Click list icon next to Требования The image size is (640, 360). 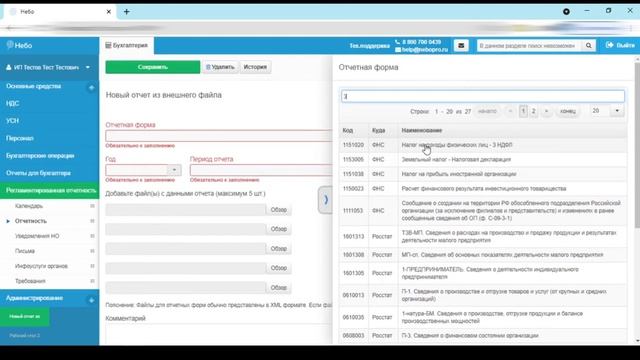pos(92,281)
